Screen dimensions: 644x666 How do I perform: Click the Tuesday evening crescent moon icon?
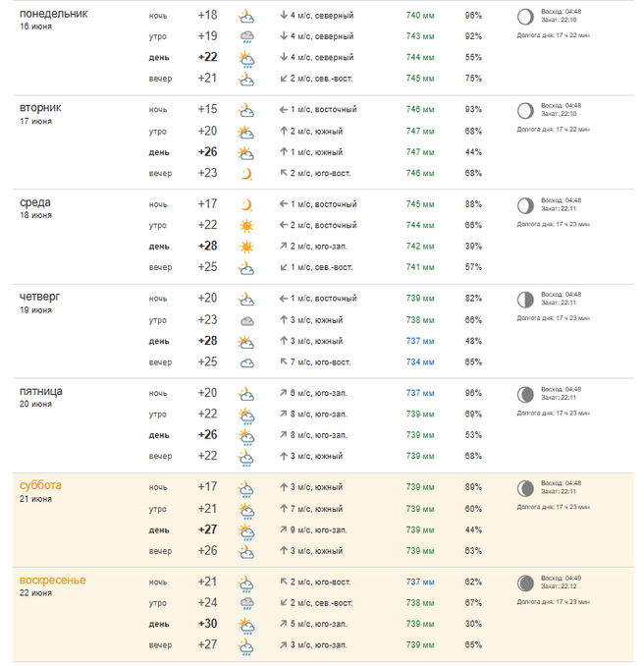pos(245,173)
